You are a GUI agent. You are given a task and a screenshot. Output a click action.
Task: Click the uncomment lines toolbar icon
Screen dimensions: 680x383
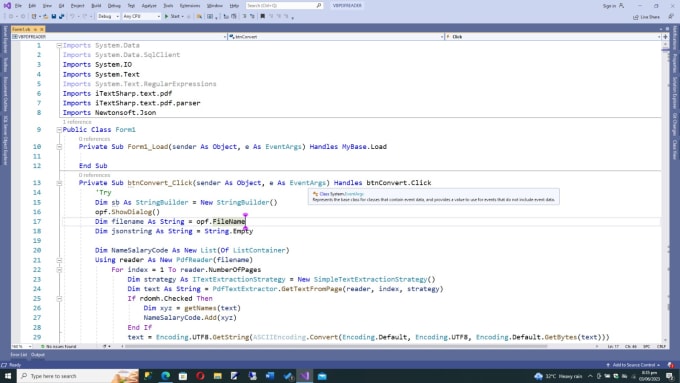252,16
